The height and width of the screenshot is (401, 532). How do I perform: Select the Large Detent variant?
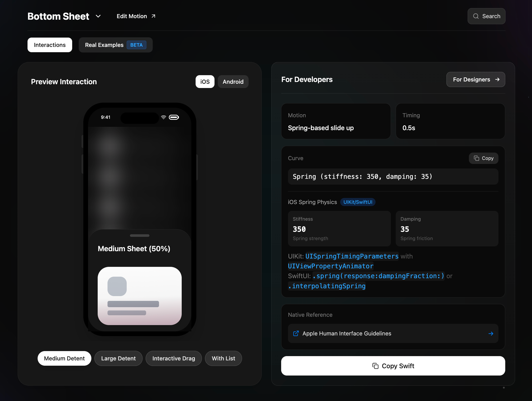[x=118, y=358]
